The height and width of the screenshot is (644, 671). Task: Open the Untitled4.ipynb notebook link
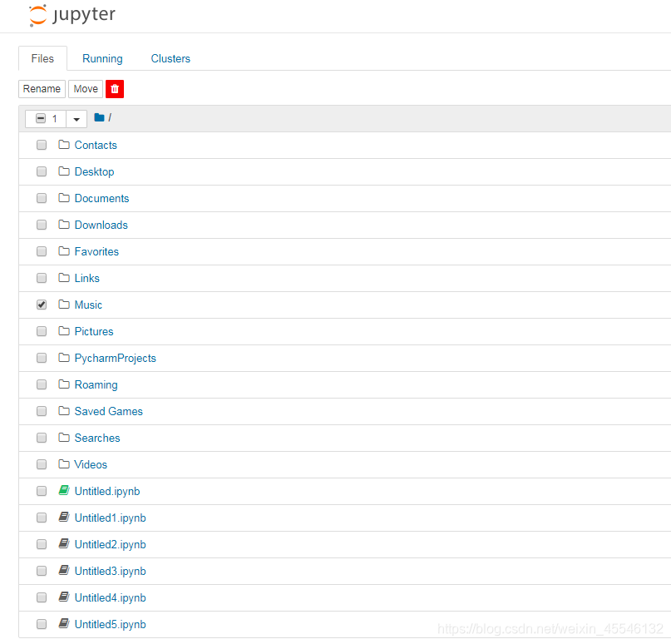[110, 598]
